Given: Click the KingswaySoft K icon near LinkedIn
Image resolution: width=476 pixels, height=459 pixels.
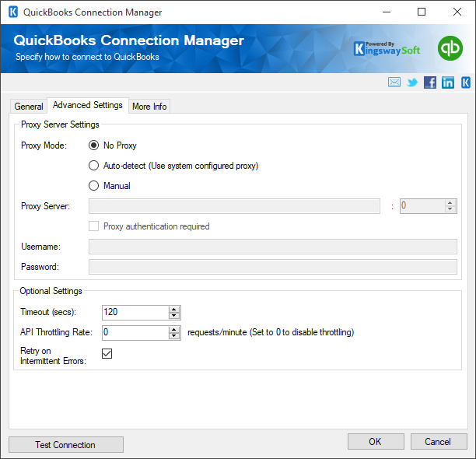Looking at the screenshot, I should coord(466,82).
